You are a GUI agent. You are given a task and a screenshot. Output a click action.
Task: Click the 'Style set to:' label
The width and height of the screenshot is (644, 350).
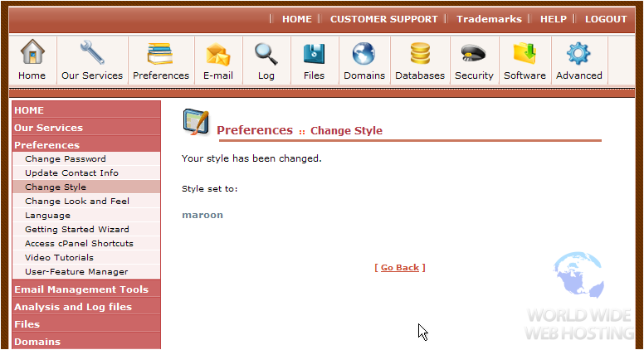(x=209, y=189)
